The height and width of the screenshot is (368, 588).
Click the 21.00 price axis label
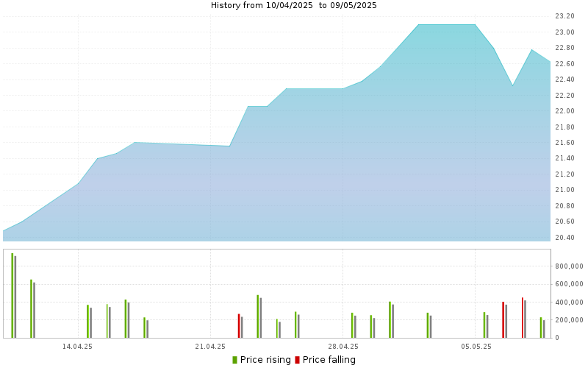564,190
